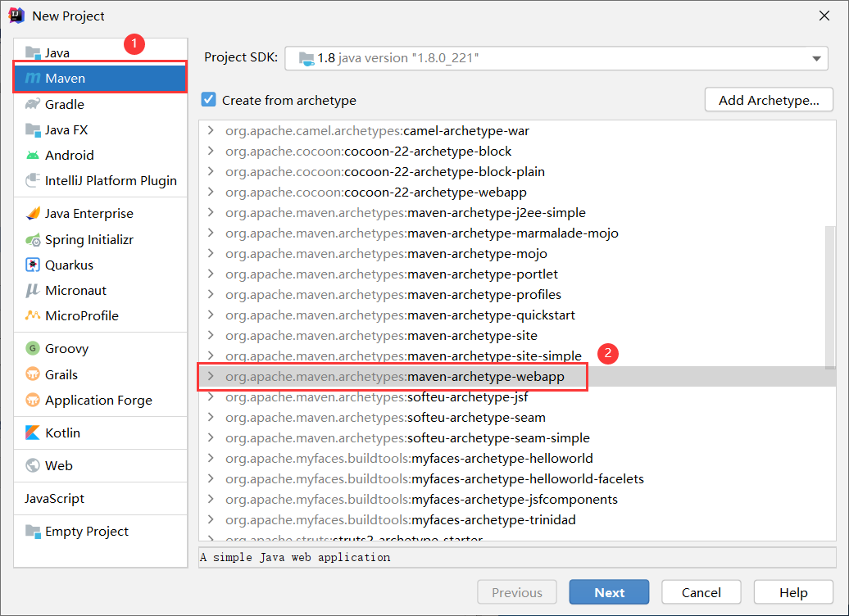The image size is (849, 616).
Task: Select maven-archetype-marmalade-mojo archetype row
Action: (x=518, y=233)
